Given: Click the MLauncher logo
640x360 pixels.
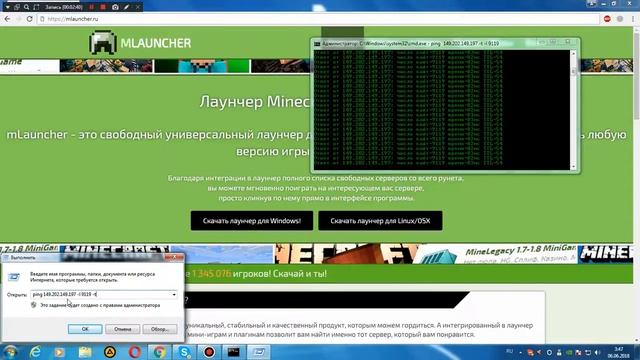Looking at the screenshot, I should pyautogui.click(x=140, y=42).
